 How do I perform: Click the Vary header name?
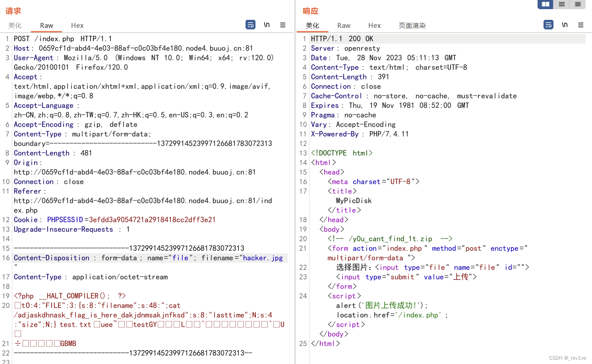pos(319,124)
